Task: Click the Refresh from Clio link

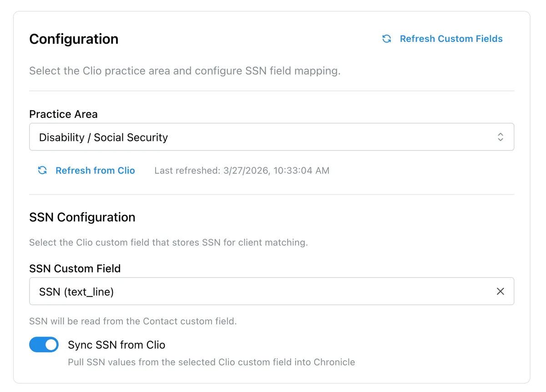Action: click(x=95, y=170)
